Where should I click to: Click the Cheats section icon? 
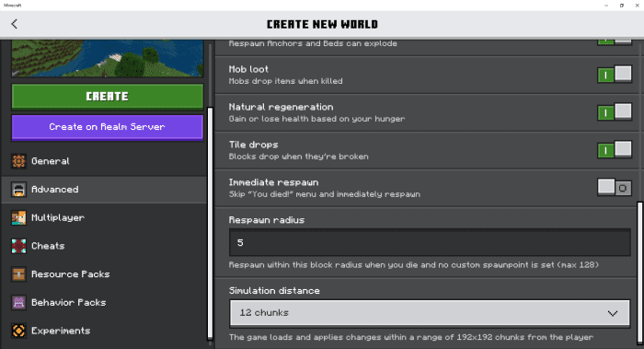click(18, 246)
